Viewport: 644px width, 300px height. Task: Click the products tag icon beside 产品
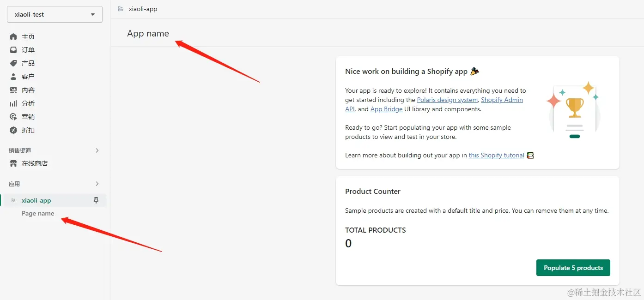click(x=13, y=63)
